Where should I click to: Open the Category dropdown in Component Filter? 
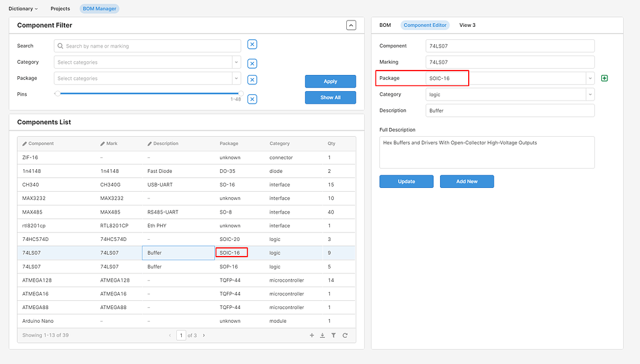pyautogui.click(x=236, y=63)
